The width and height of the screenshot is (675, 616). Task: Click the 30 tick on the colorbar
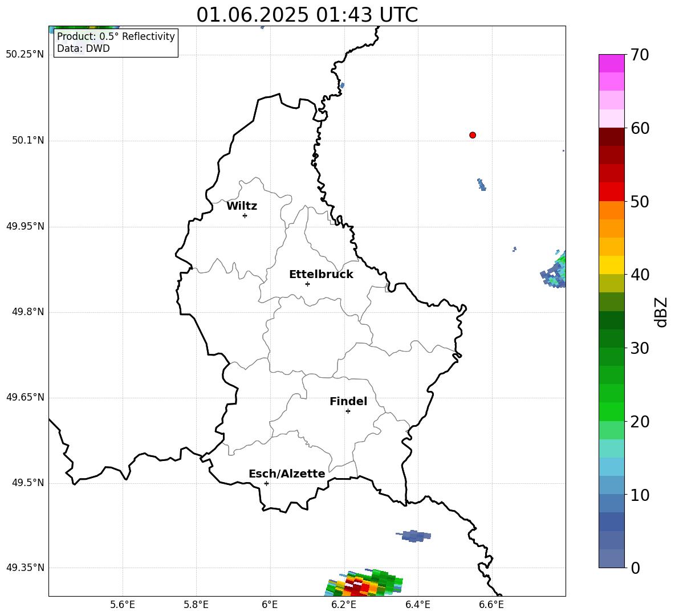click(639, 348)
